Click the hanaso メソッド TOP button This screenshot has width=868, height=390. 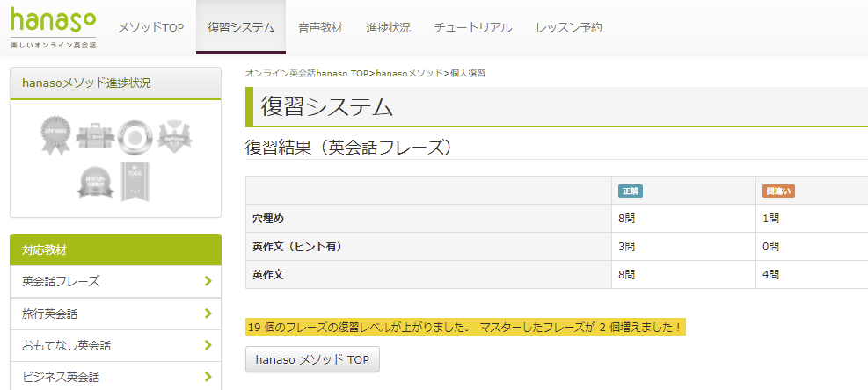[x=313, y=359]
